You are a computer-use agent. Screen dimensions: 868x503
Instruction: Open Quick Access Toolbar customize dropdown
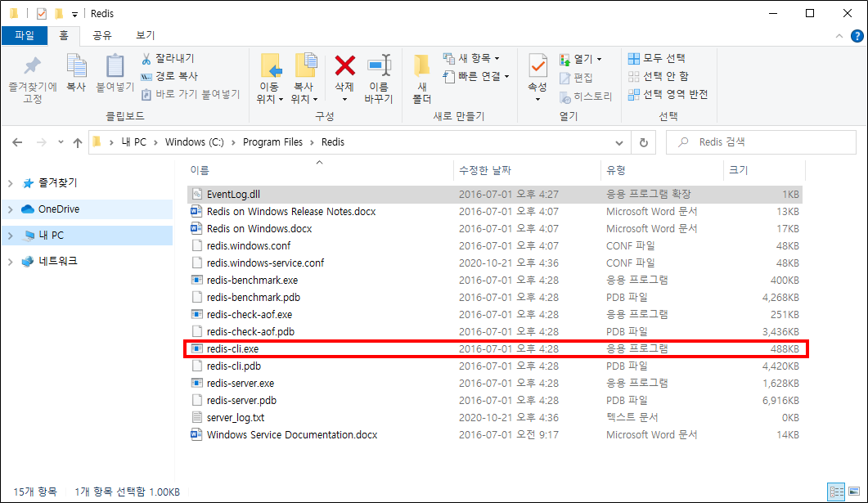[74, 14]
